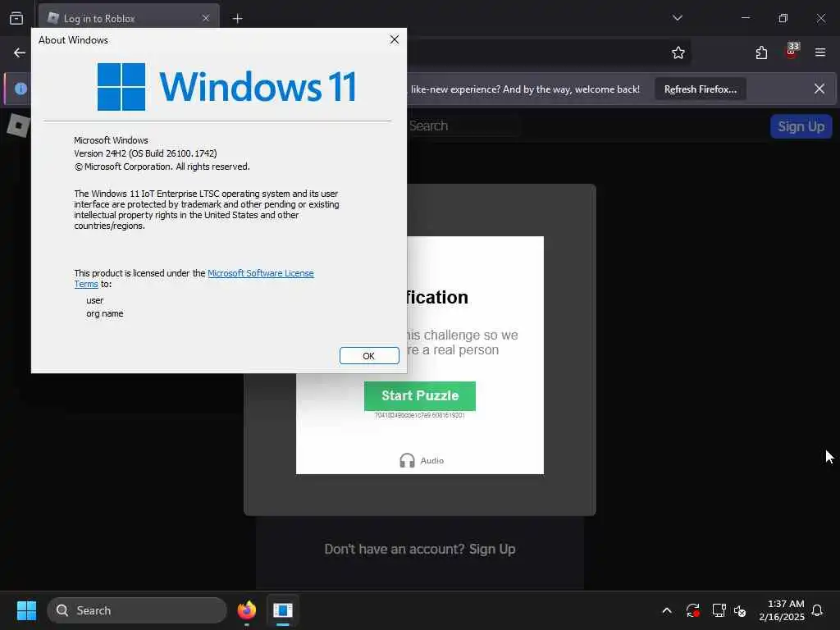The image size is (840, 630).
Task: Click Sign Up button in Roblox header
Action: click(801, 126)
